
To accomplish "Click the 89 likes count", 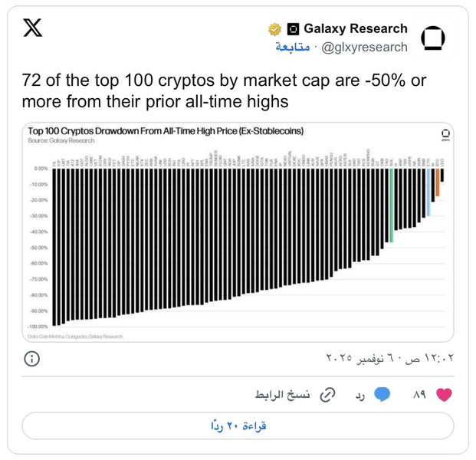I will [x=419, y=395].
